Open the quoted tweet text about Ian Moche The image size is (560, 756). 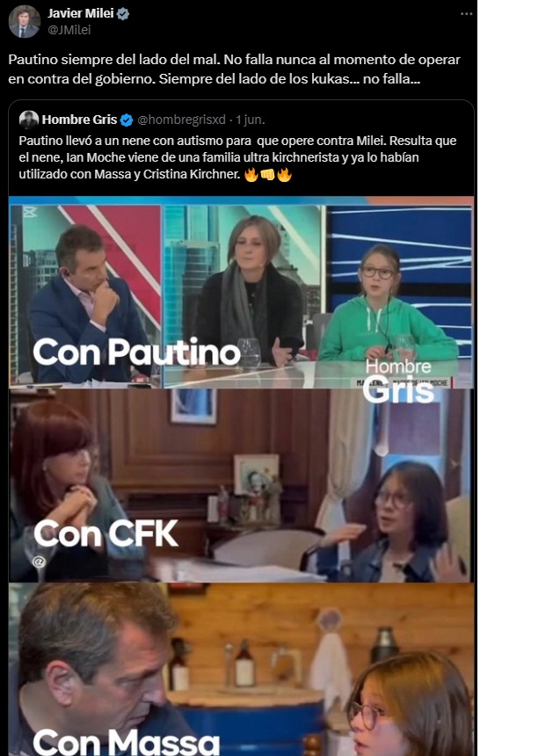pos(237,157)
